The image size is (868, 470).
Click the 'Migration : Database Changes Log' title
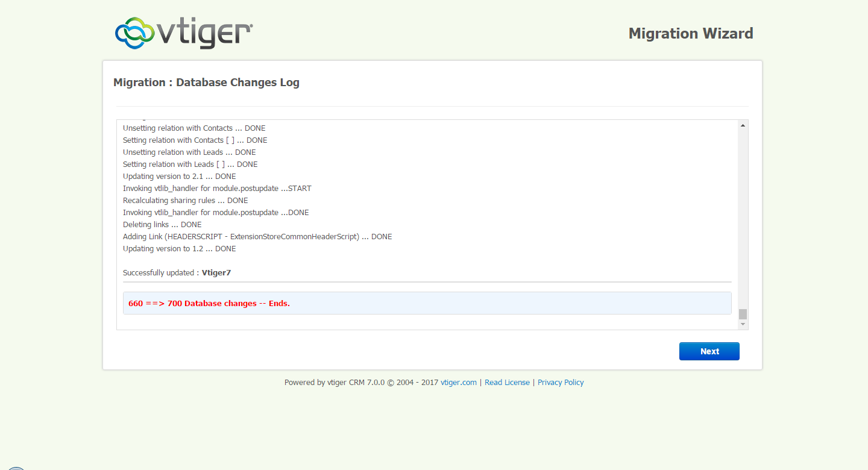pos(206,83)
